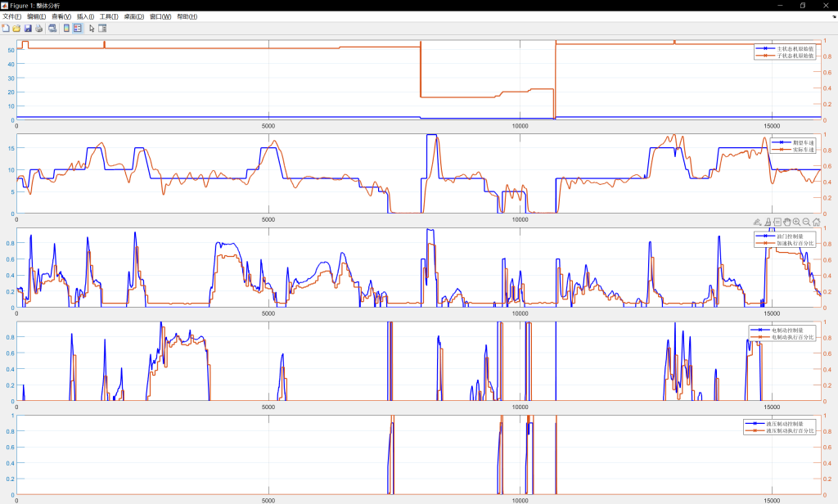The image size is (838, 504).
Task: Toggle the Edit Plot arrow tool
Action: pyautogui.click(x=92, y=28)
